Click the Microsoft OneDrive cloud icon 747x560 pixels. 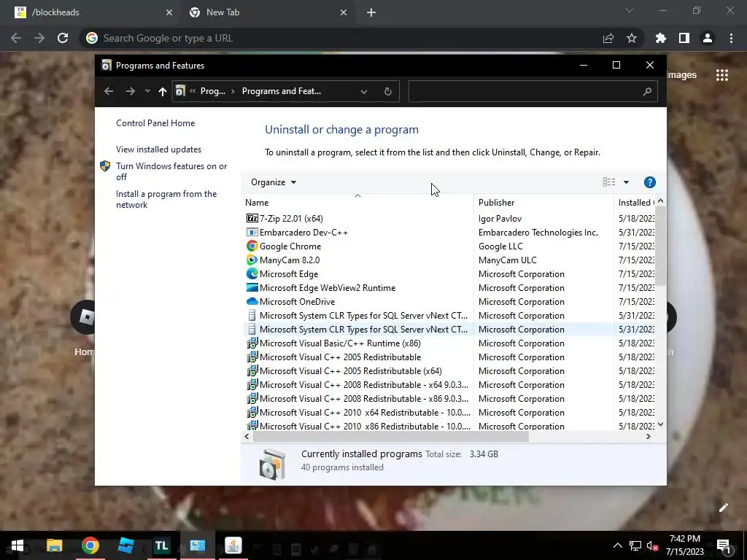[252, 301]
